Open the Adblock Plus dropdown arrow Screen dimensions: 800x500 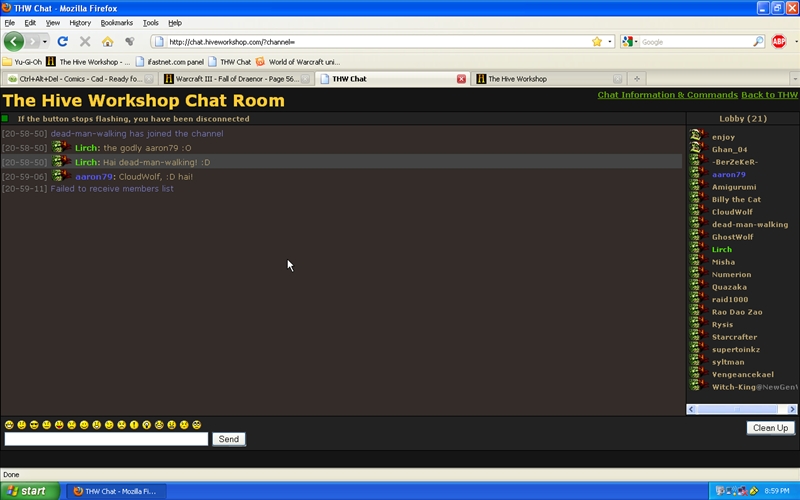click(795, 42)
